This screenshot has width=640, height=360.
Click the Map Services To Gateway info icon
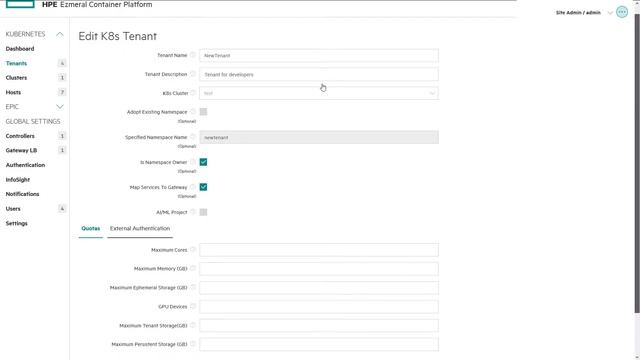click(x=193, y=187)
